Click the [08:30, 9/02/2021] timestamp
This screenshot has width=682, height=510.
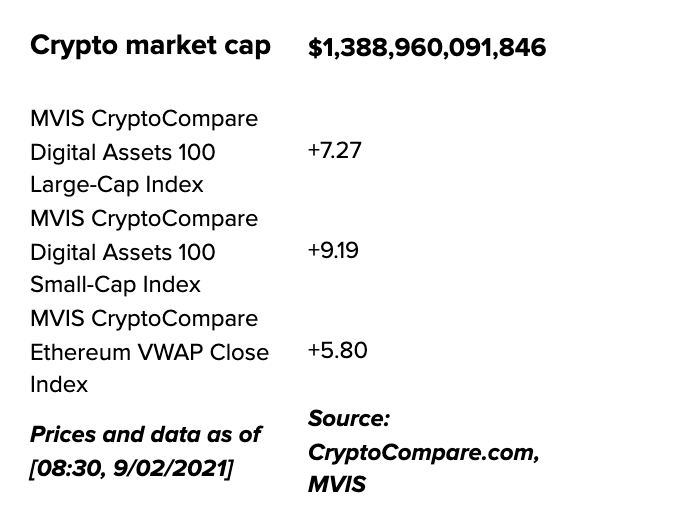132,467
